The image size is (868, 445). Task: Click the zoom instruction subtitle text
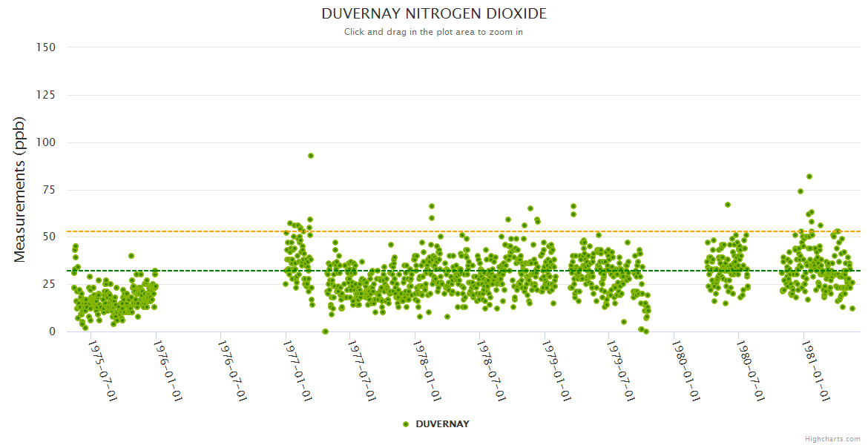coord(433,32)
